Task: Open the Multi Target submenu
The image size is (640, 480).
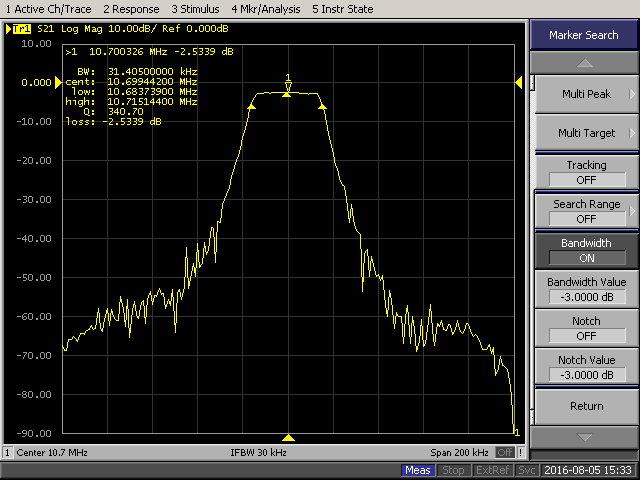Action: 586,133
